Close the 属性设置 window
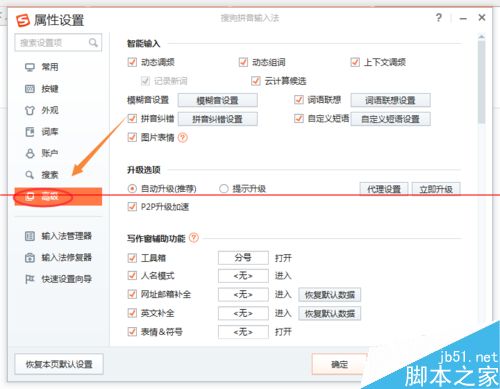 pos(482,17)
